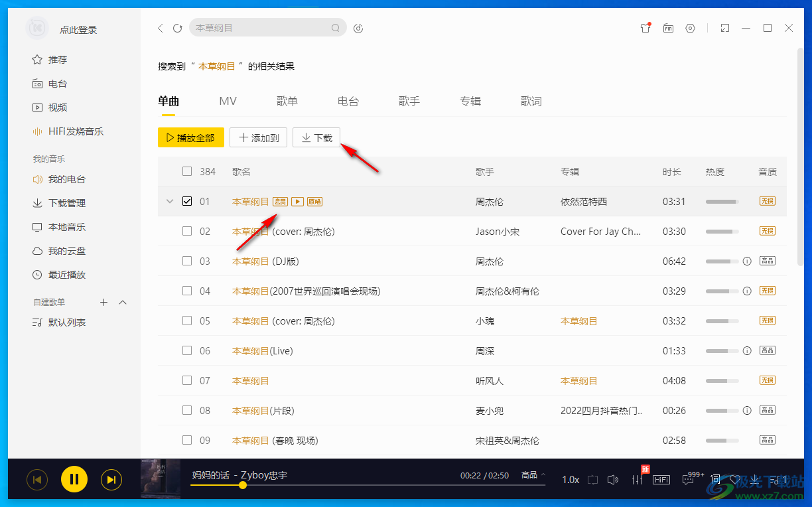This screenshot has height=507, width=812.
Task: Check the box for song 04
Action: 187,291
